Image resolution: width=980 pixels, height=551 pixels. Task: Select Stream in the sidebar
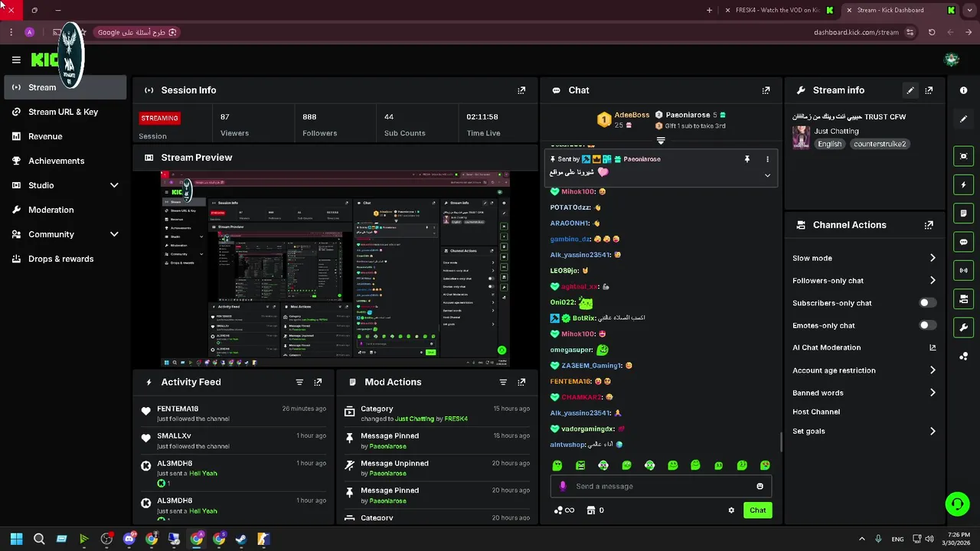[65, 87]
